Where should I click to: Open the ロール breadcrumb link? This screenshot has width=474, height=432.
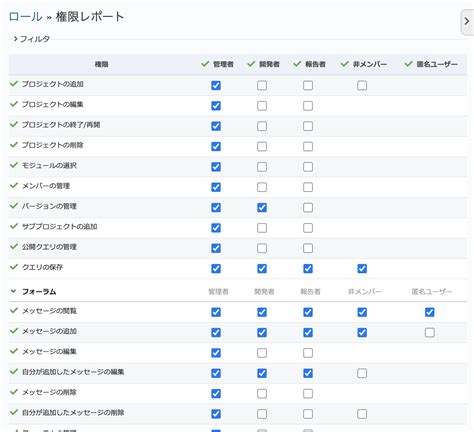[26, 17]
